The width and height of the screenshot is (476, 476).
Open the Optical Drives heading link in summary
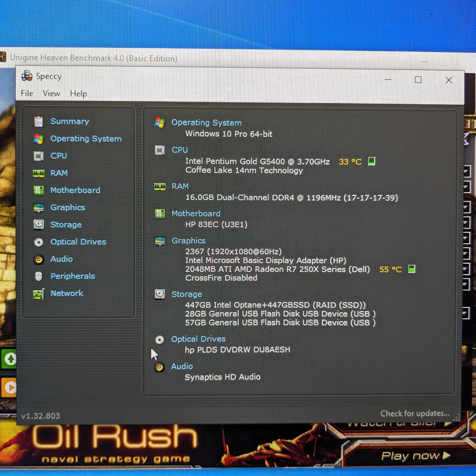tap(198, 339)
